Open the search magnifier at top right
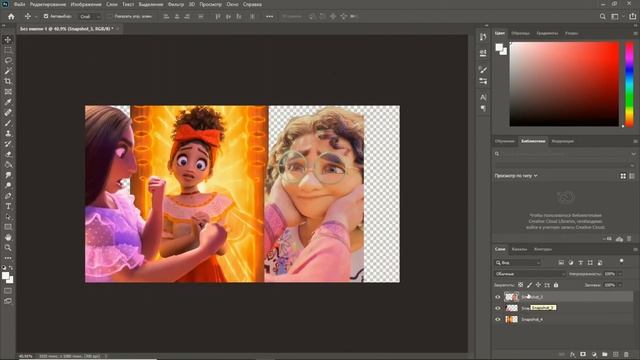 pyautogui.click(x=602, y=16)
